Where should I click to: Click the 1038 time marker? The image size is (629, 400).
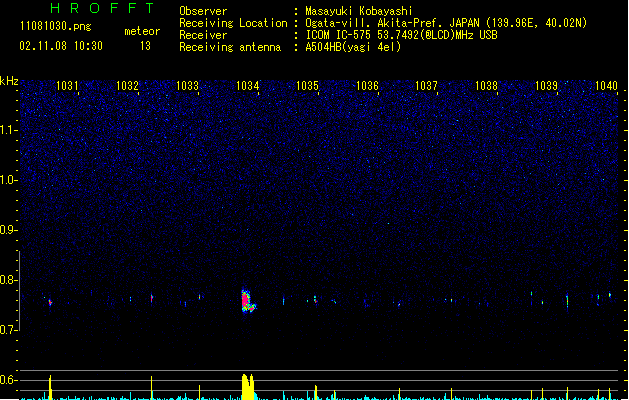[x=486, y=85]
